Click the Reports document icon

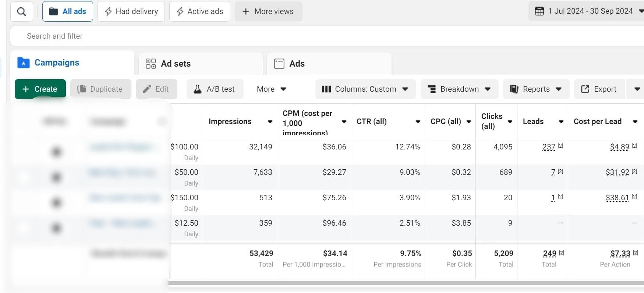pyautogui.click(x=514, y=89)
